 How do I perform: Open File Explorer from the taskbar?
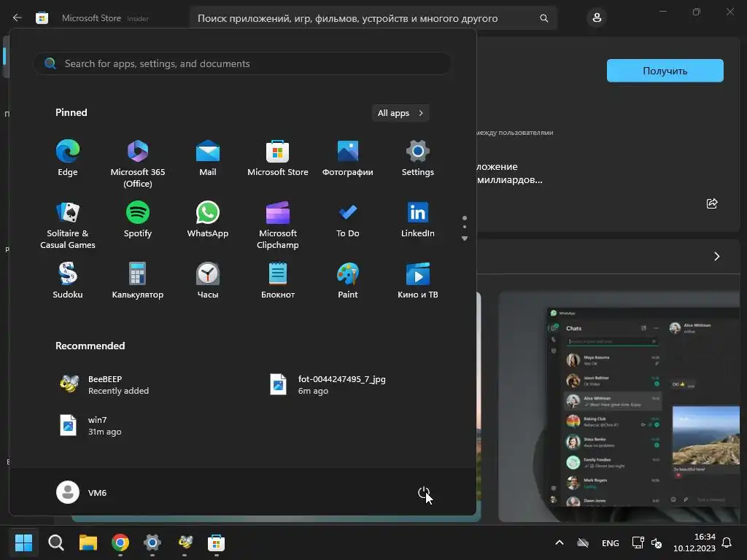88,542
